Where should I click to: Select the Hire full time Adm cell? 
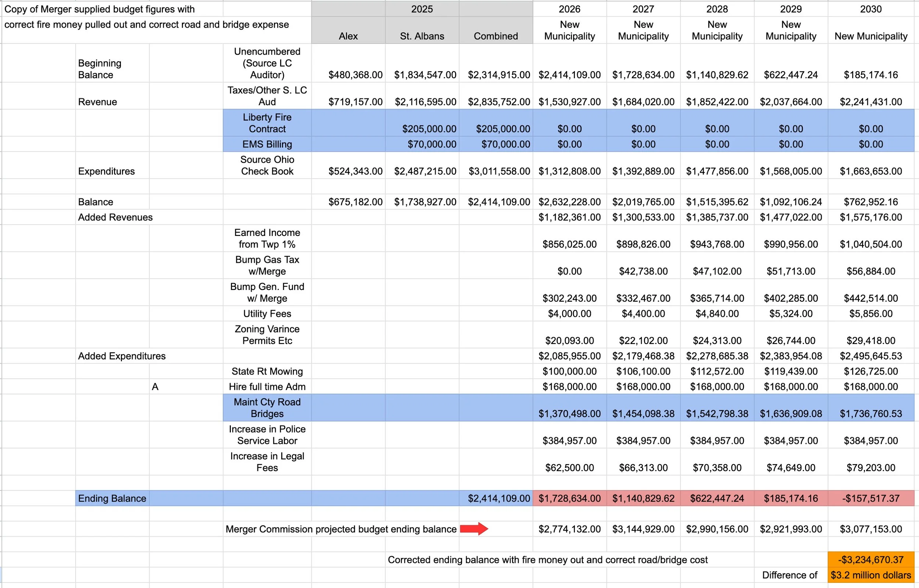(x=267, y=387)
